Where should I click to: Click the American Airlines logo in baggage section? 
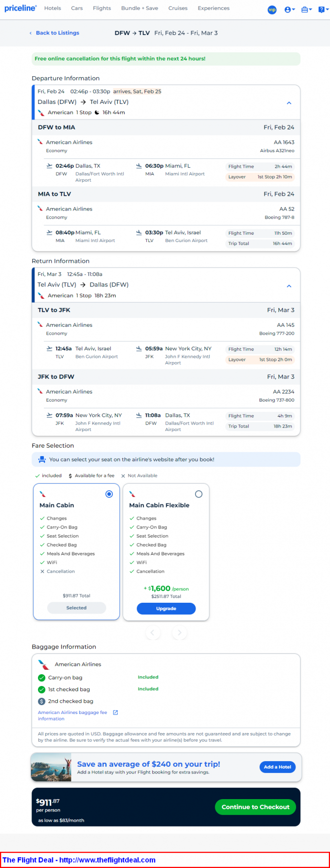[x=44, y=664]
